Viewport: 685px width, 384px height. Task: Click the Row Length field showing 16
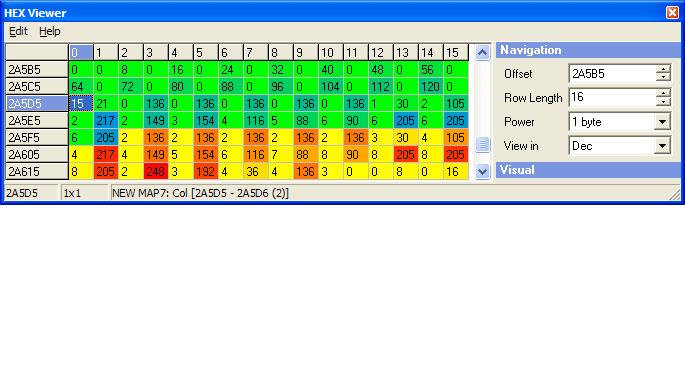pyautogui.click(x=612, y=97)
